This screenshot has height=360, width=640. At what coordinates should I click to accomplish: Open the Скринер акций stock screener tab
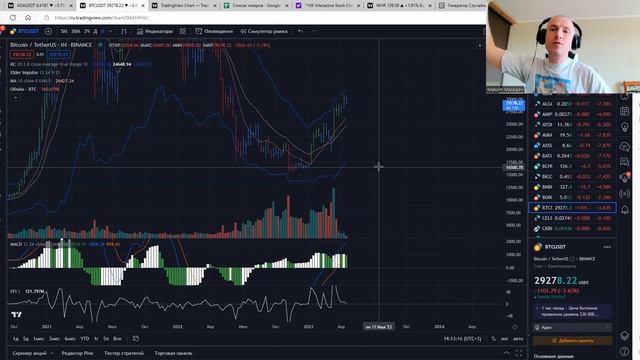(29, 353)
